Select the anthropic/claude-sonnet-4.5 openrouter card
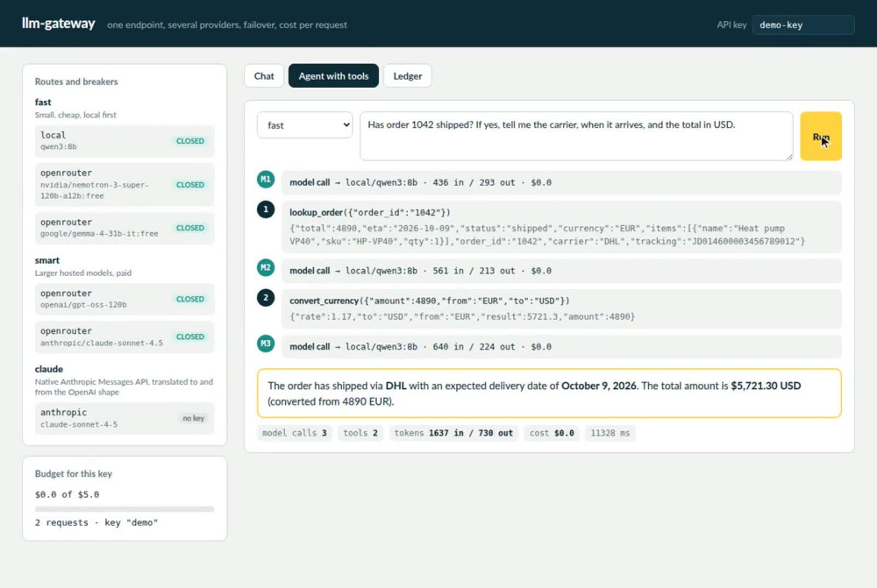877x588 pixels. [125, 337]
